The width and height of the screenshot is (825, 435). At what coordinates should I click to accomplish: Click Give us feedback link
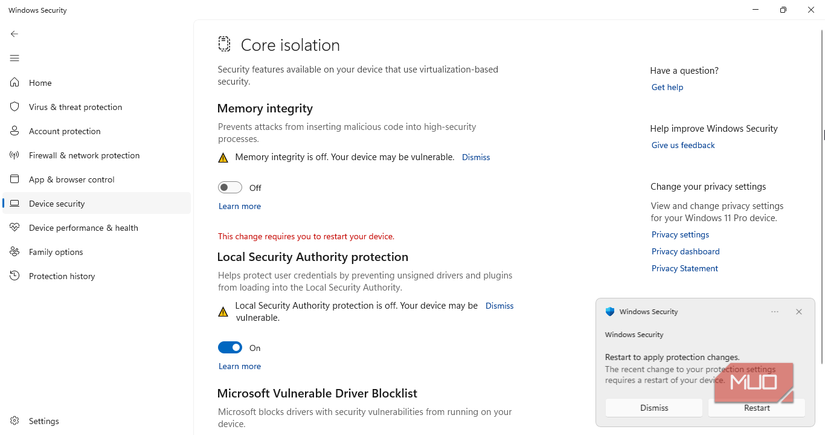[683, 145]
